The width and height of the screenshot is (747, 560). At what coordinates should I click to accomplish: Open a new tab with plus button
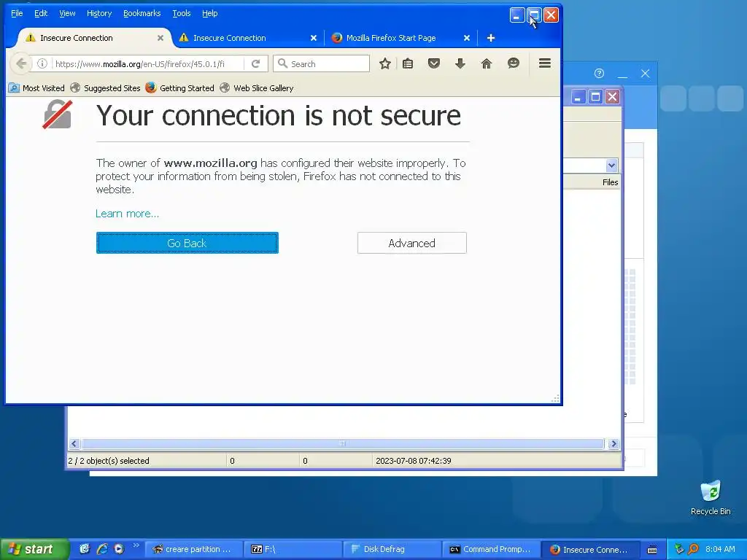(x=491, y=38)
